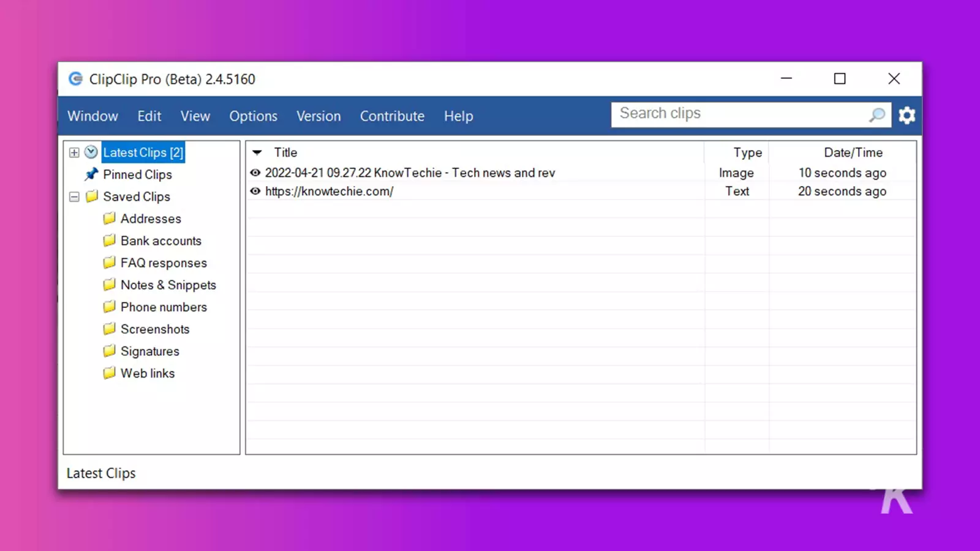Viewport: 980px width, 551px height.
Task: Open the Edit menu
Action: [149, 116]
